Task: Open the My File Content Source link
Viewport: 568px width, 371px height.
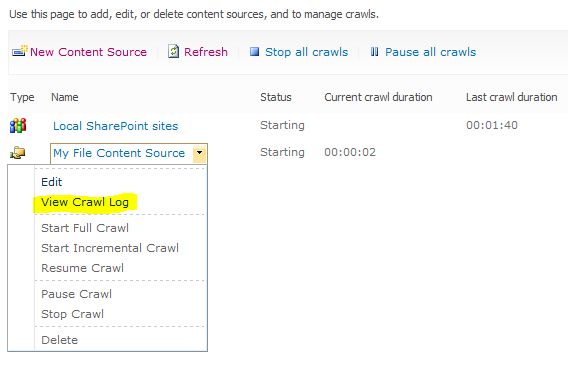Action: [119, 153]
